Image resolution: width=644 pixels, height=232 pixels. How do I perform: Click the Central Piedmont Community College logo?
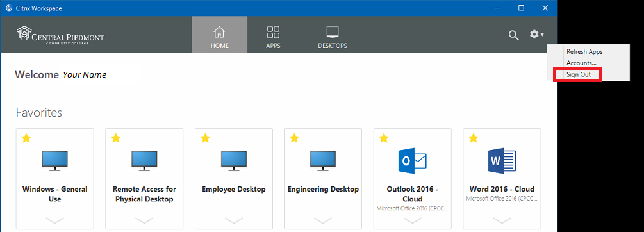click(x=60, y=35)
